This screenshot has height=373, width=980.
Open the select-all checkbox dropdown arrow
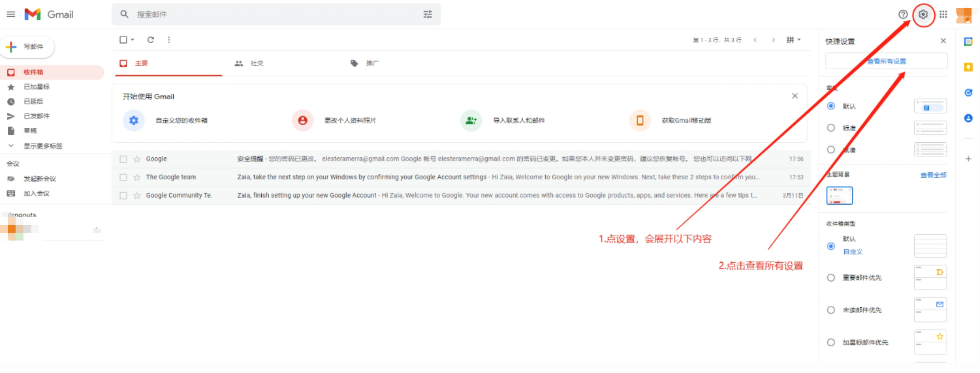(133, 40)
